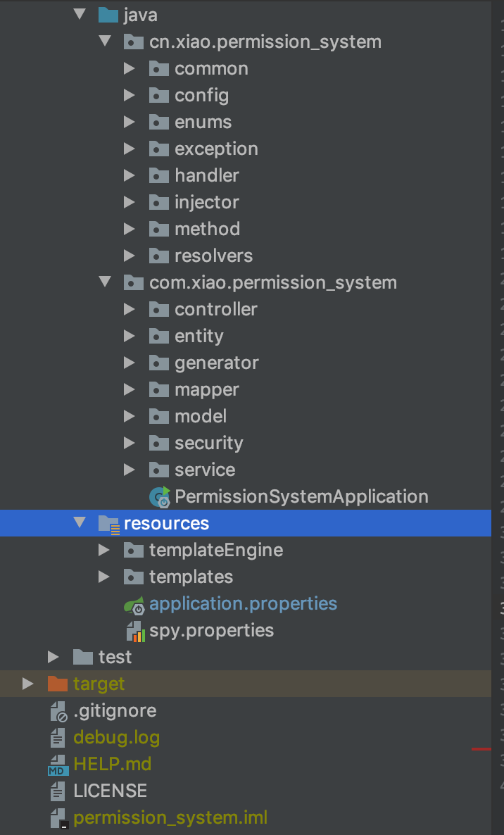The height and width of the screenshot is (835, 504).
Task: Select the LICENSE file
Action: tap(110, 791)
